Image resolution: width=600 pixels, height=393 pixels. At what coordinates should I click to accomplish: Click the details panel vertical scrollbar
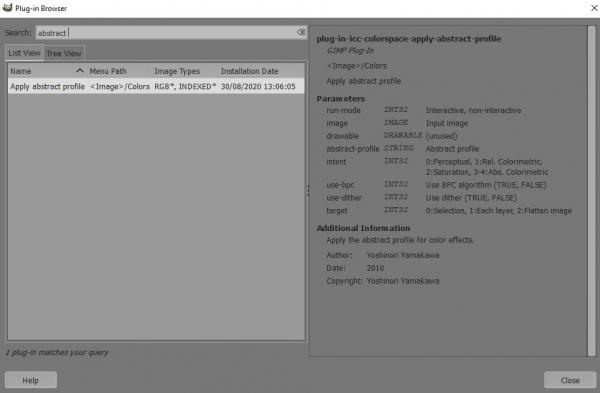pos(592,191)
